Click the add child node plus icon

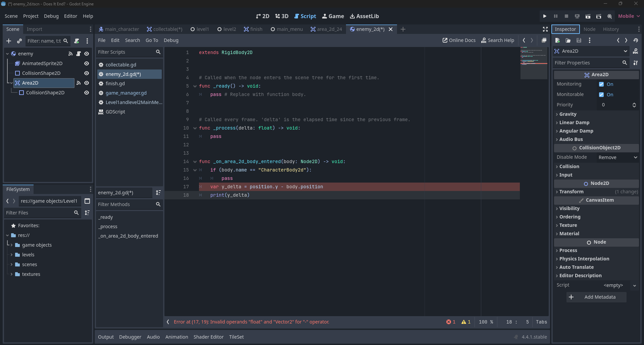9,41
